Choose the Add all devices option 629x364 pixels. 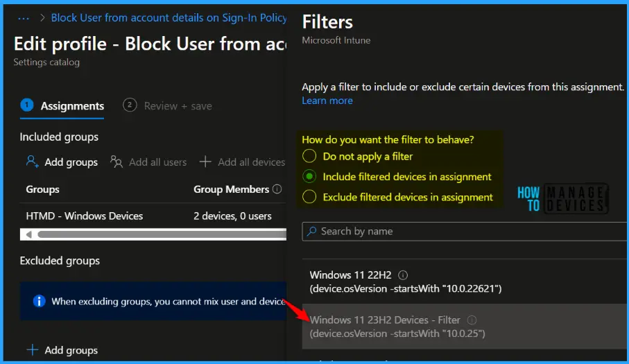(x=242, y=162)
